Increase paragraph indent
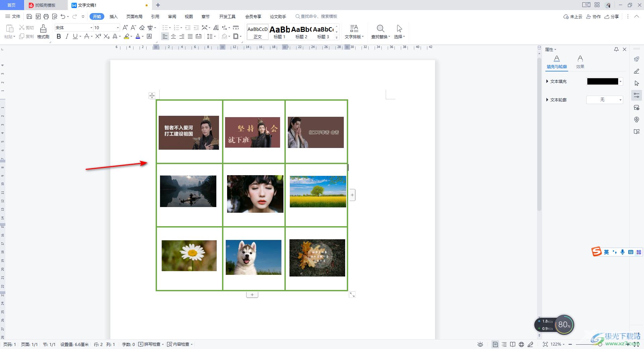Viewport: 644px width, 349px height. (x=196, y=28)
